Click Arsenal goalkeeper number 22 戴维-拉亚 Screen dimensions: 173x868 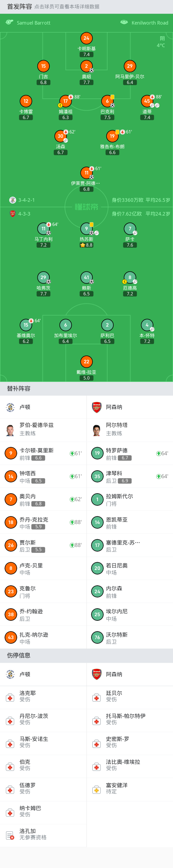(x=86, y=362)
